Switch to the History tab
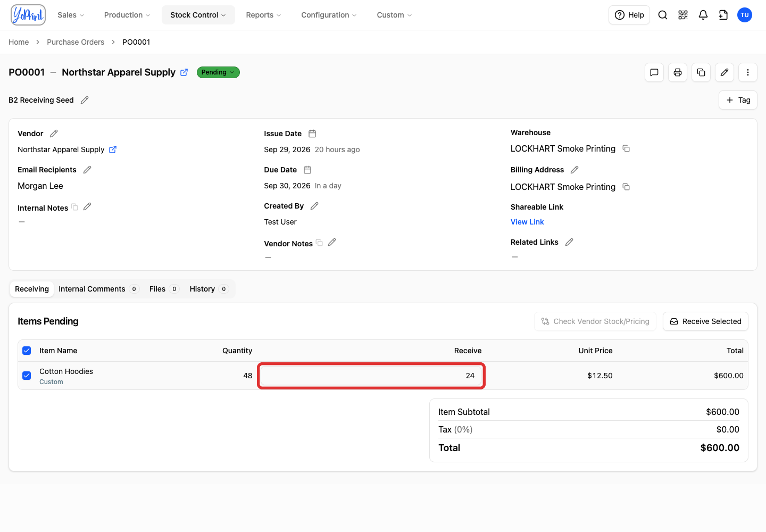 coord(209,289)
